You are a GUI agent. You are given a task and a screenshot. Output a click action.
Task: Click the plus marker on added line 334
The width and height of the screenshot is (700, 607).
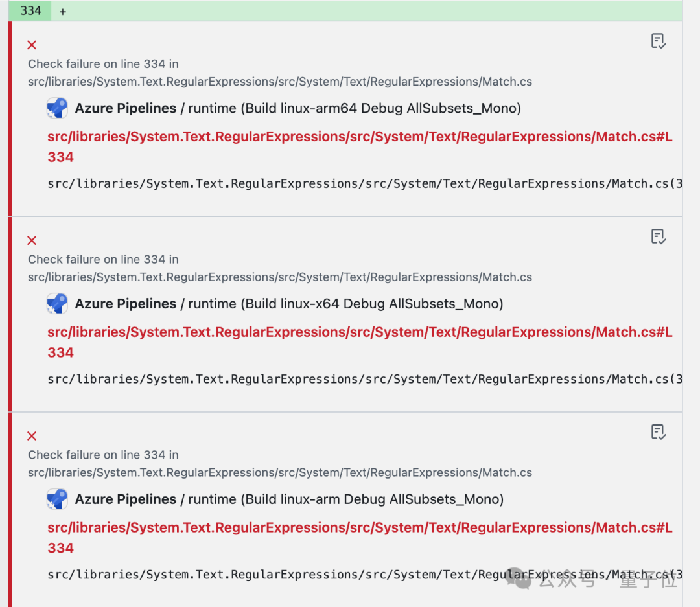pyautogui.click(x=63, y=12)
